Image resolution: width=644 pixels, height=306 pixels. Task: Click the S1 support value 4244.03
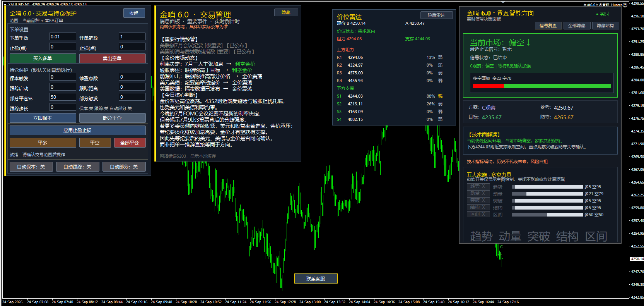click(355, 96)
